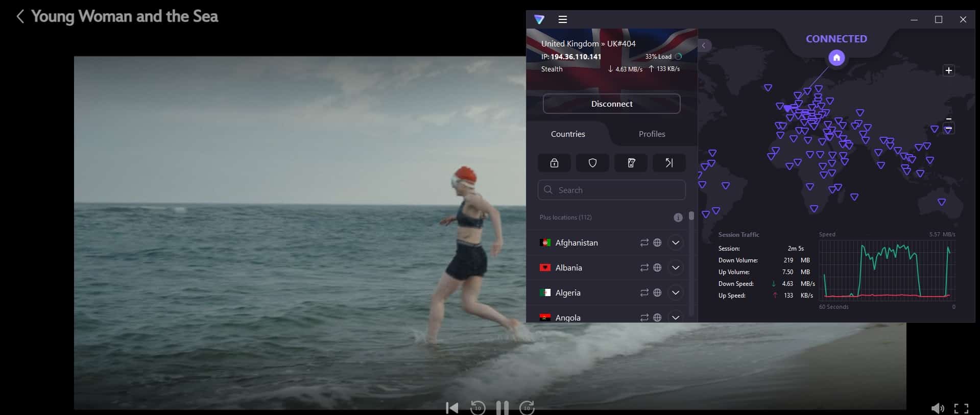Click the Algeria P2P arrows icon

[x=644, y=292]
